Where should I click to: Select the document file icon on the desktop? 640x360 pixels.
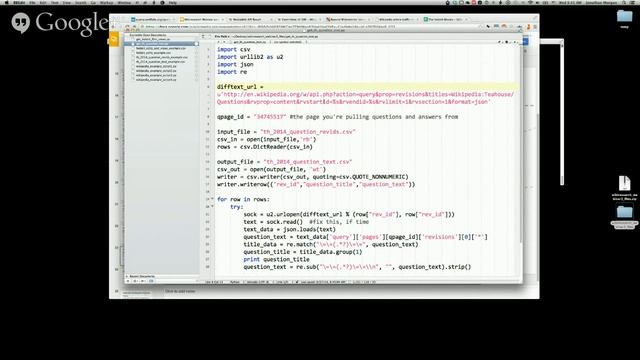624,183
